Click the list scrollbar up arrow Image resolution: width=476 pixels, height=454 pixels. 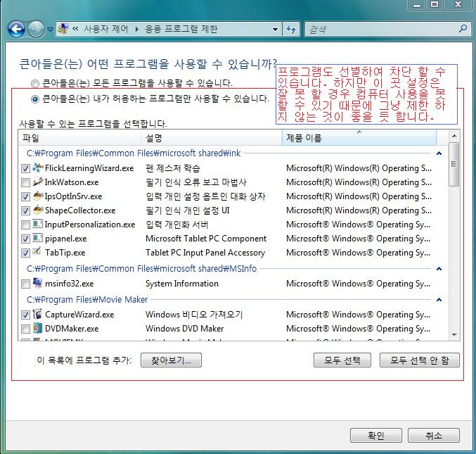tap(454, 136)
